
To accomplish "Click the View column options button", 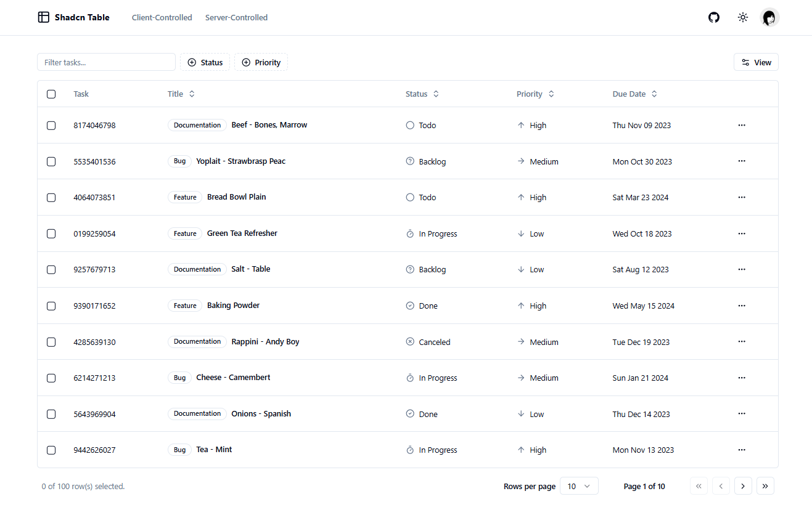I will (x=756, y=62).
